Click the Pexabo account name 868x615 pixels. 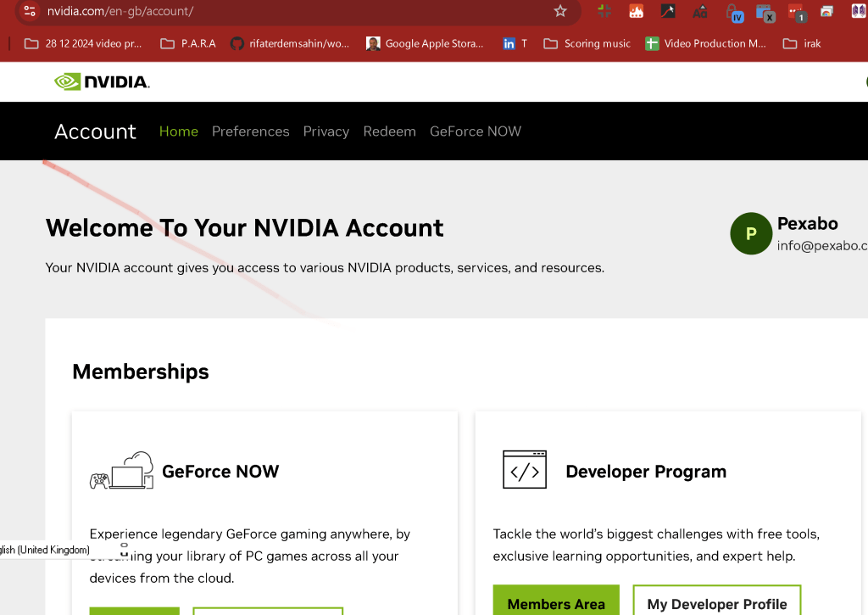pyautogui.click(x=808, y=223)
